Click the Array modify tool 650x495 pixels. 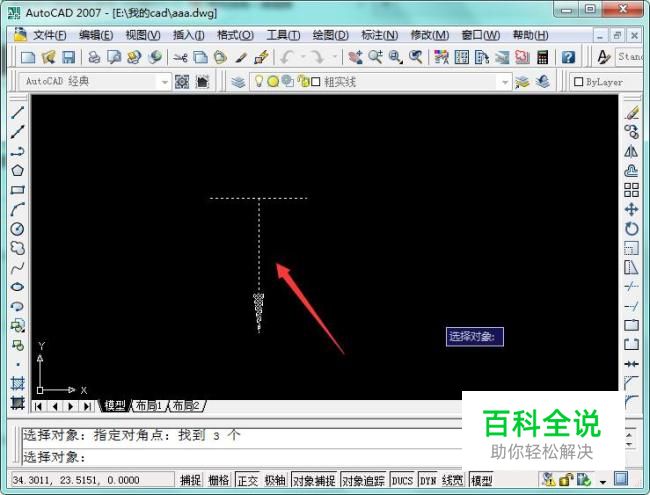click(x=631, y=190)
